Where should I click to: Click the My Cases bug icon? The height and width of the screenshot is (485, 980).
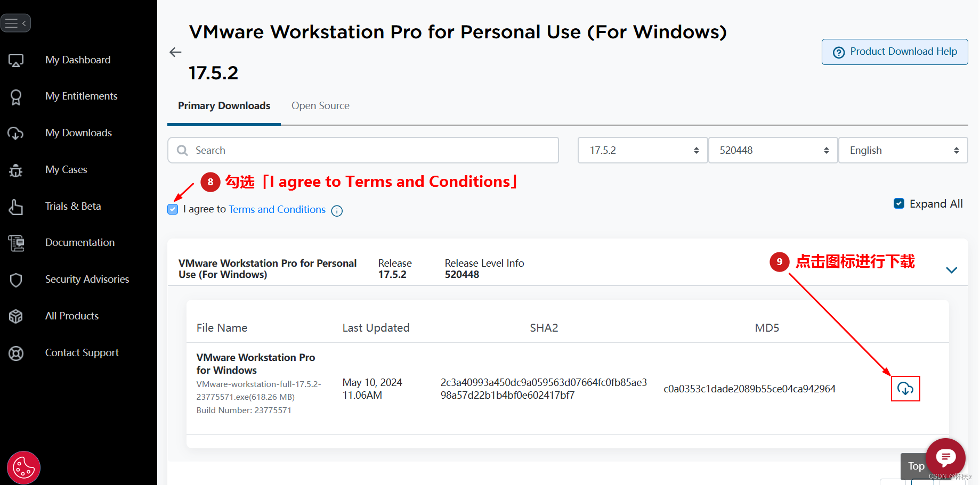click(x=16, y=170)
